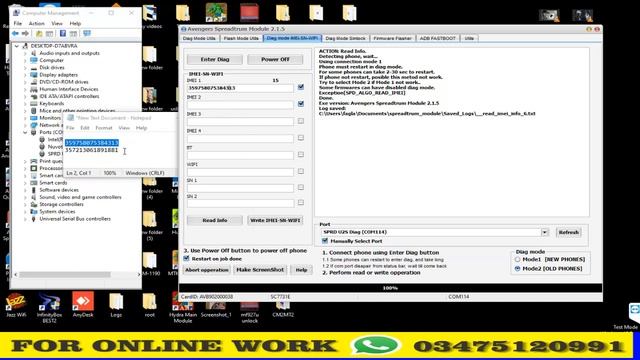Image resolution: width=640 pixels, height=360 pixels.
Task: Click the Read Info button
Action: (x=215, y=220)
